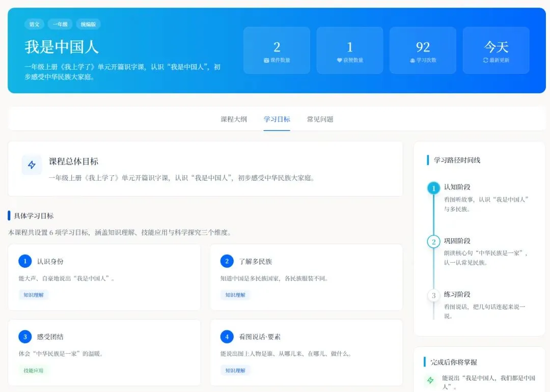
Task: Click the 知识理解 tag under 认识身份
Action: pos(33,295)
